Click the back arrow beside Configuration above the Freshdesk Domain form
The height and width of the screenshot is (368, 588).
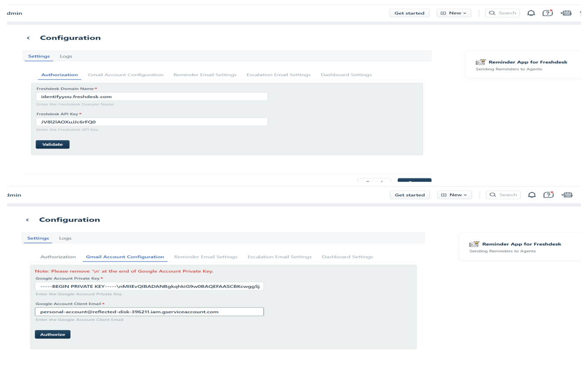[29, 38]
